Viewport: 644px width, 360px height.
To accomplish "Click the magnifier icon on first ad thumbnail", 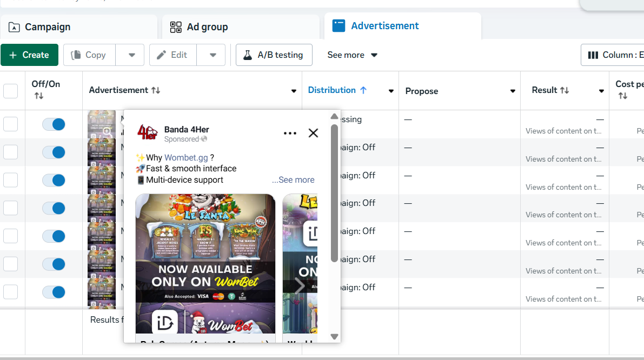I will (107, 131).
